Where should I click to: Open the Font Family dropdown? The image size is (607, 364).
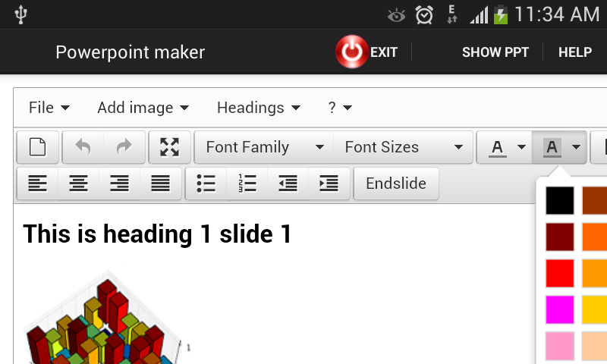click(x=263, y=147)
